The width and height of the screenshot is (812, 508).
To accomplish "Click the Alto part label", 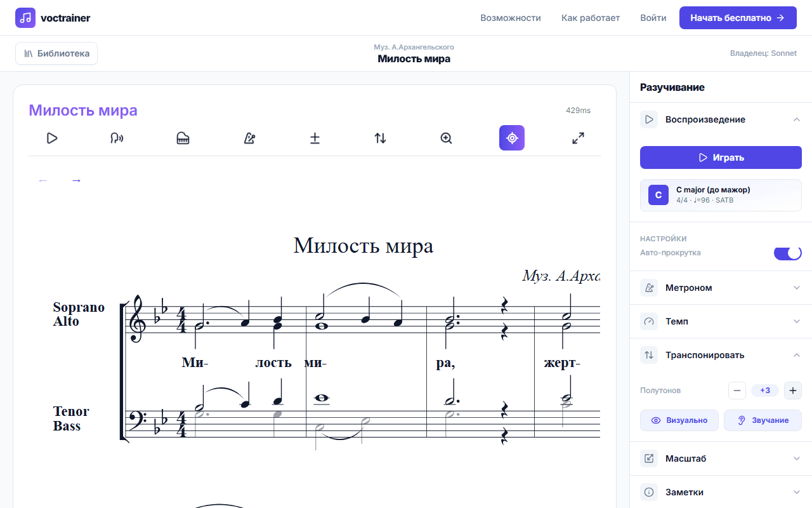I will [x=66, y=321].
